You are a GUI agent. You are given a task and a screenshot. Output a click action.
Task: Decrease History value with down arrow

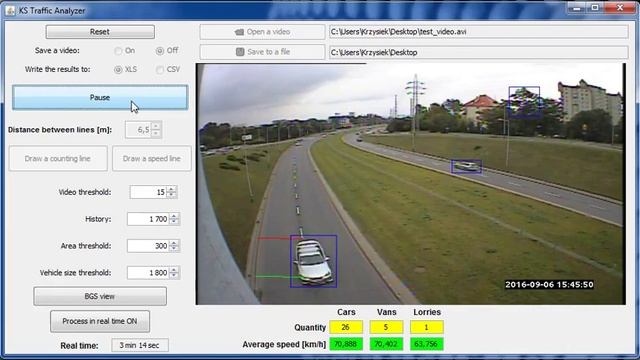[x=174, y=222]
